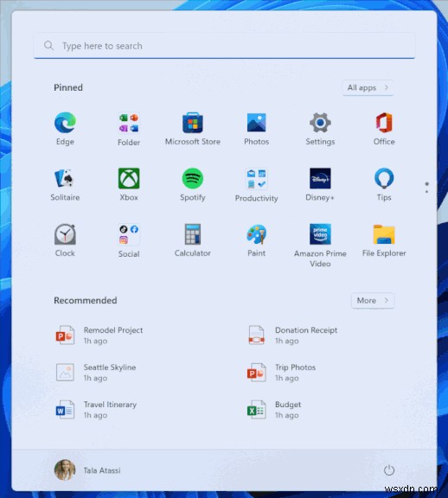448x498 pixels.
Task: Launch Calculator
Action: coord(193,240)
